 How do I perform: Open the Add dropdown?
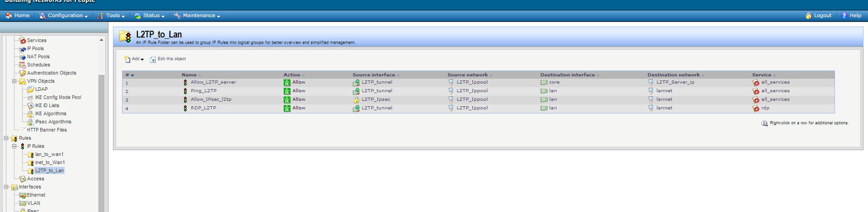pos(134,59)
